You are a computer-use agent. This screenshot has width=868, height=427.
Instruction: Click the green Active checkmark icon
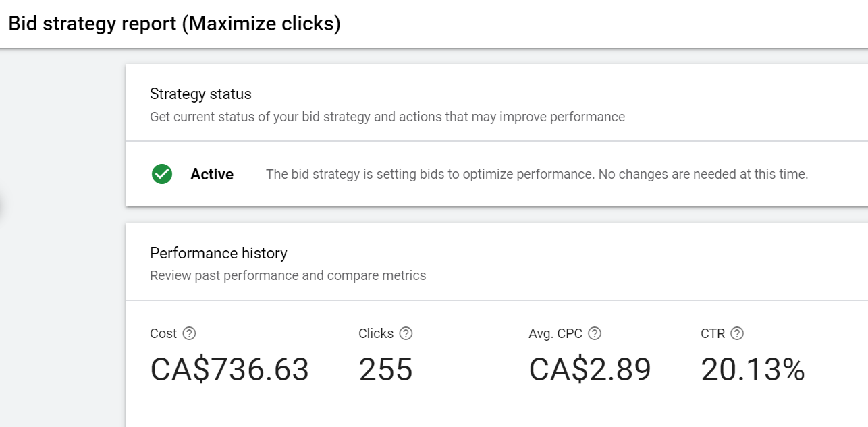(x=162, y=174)
